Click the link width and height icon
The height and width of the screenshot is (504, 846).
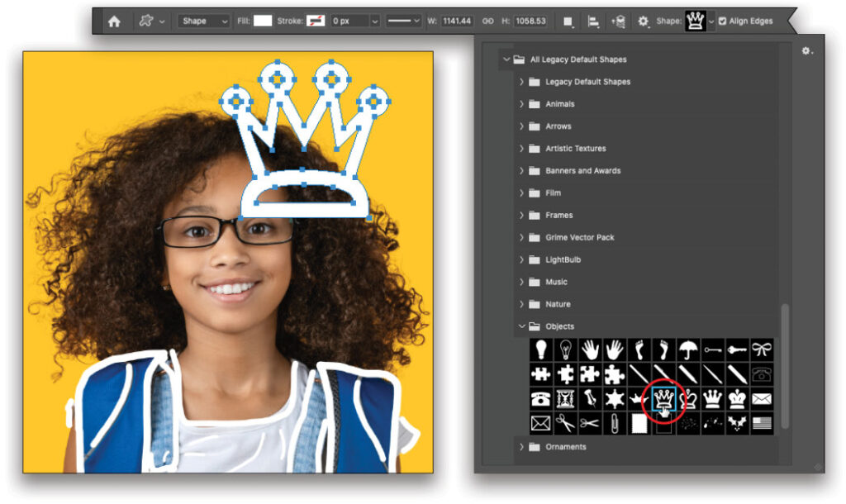pyautogui.click(x=487, y=21)
